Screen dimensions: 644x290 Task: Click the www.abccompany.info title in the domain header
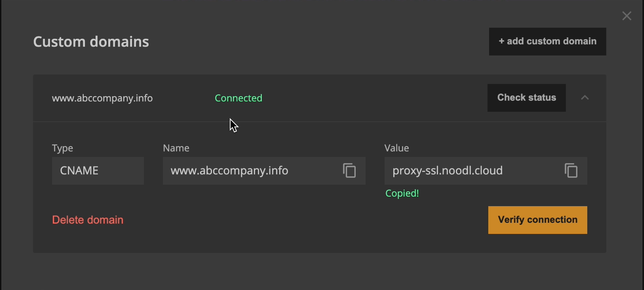(x=102, y=98)
